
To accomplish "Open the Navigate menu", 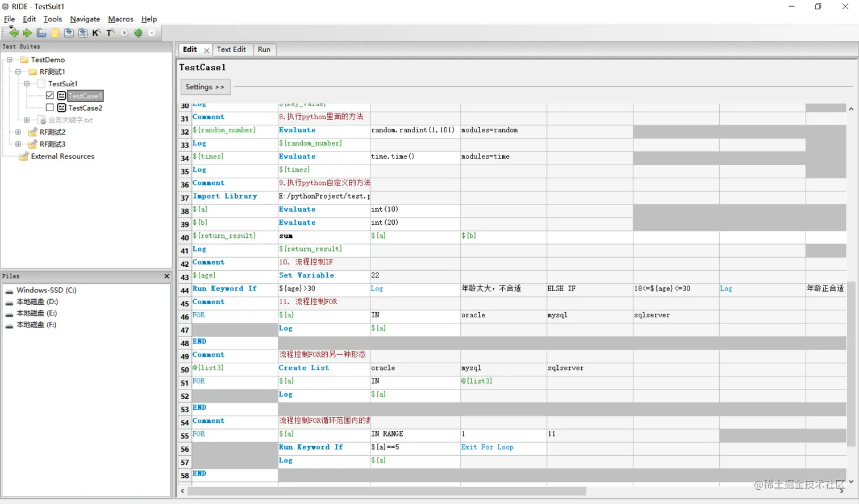I will coord(85,19).
